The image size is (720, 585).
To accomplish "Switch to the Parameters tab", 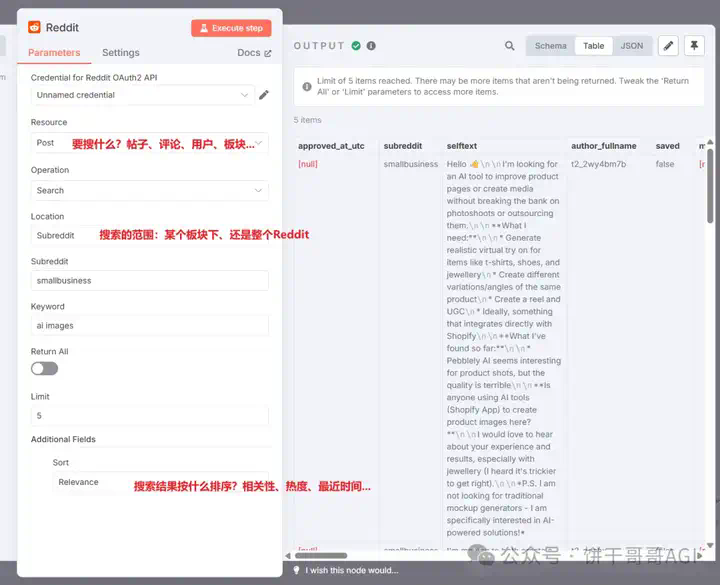I will tap(54, 53).
